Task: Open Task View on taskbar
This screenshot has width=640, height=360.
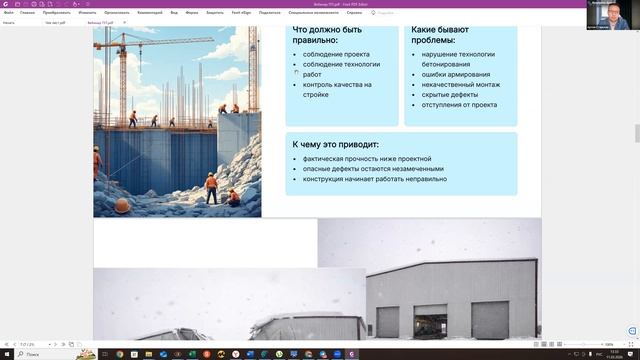Action: tap(105, 354)
